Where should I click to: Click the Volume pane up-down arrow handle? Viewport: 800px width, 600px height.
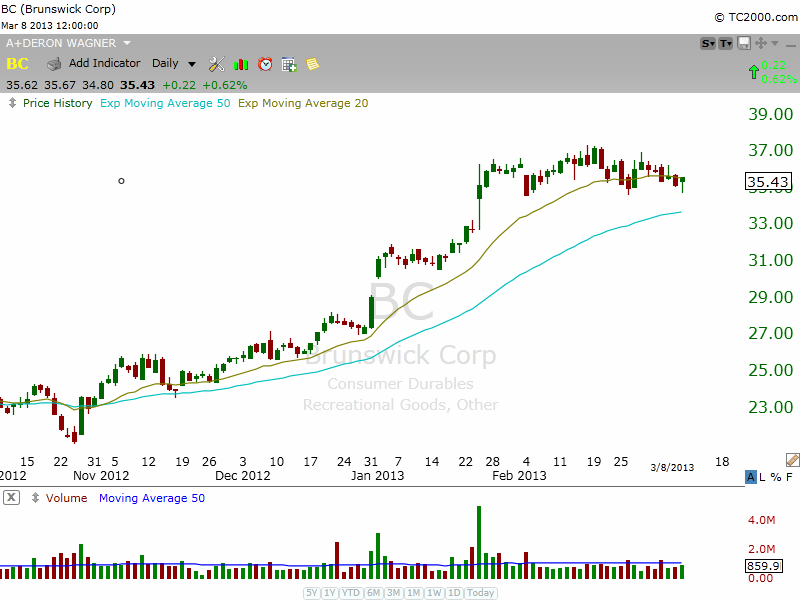(x=35, y=498)
